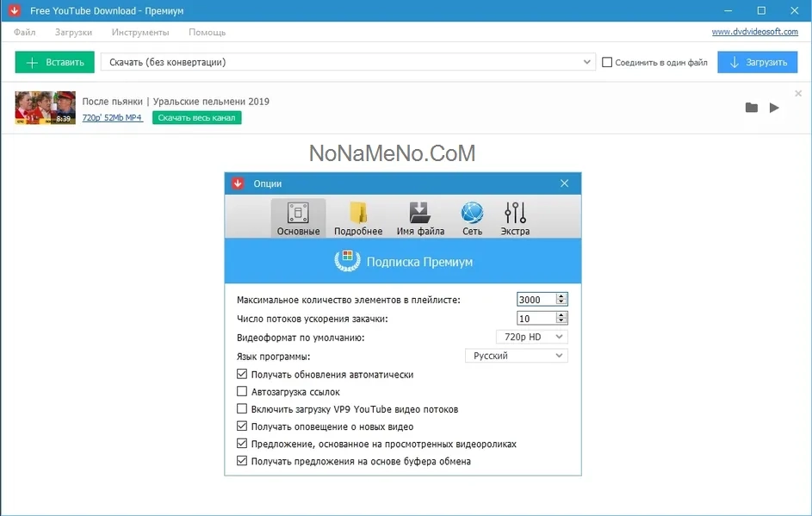Enable the Автозагрузка ссылок checkbox
The image size is (812, 516).
tap(242, 392)
